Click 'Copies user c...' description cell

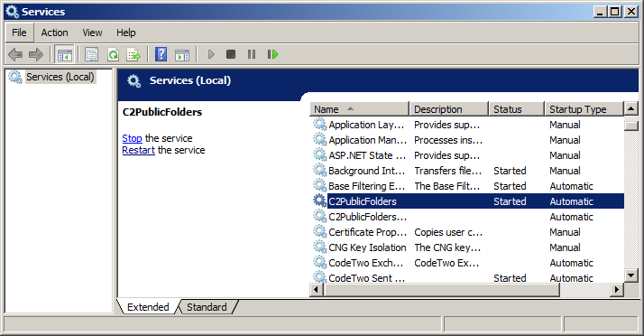coord(448,232)
